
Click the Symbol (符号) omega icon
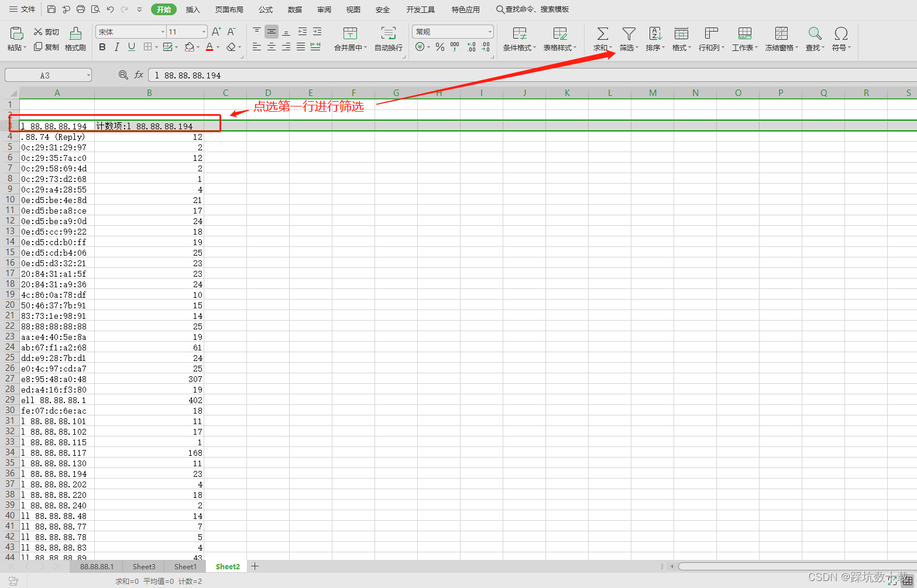coord(841,33)
